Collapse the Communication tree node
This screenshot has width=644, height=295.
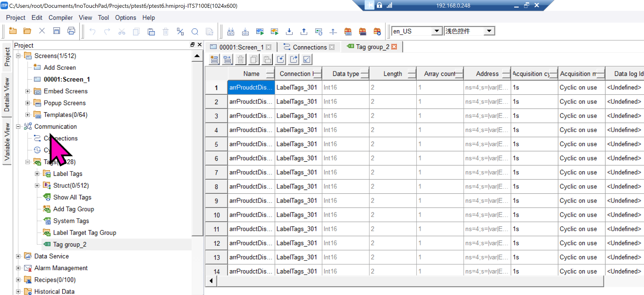coord(18,127)
